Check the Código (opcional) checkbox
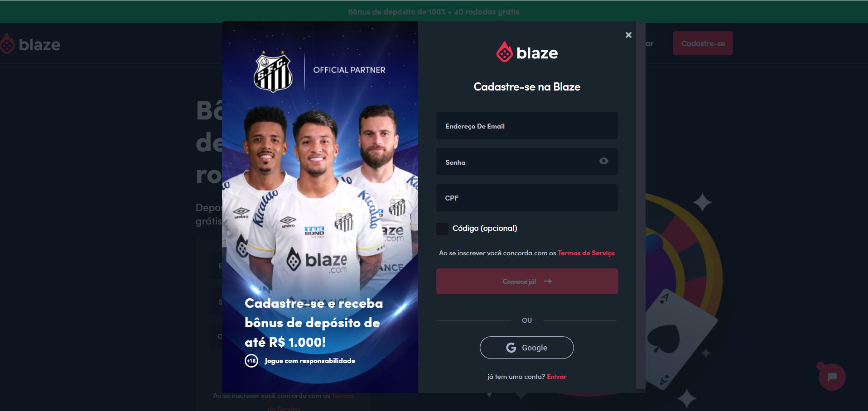Viewport: 868px width, 411px height. click(x=442, y=229)
